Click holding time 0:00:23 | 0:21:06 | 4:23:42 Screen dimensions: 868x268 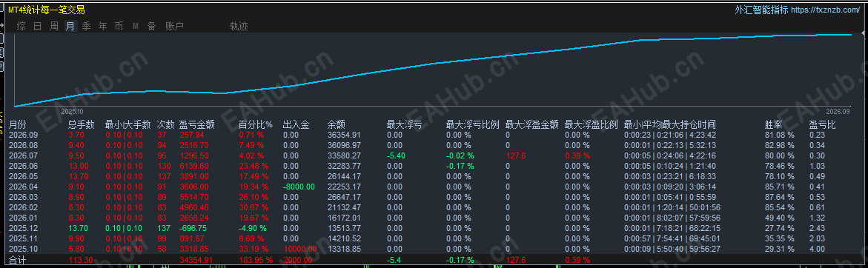click(x=670, y=134)
